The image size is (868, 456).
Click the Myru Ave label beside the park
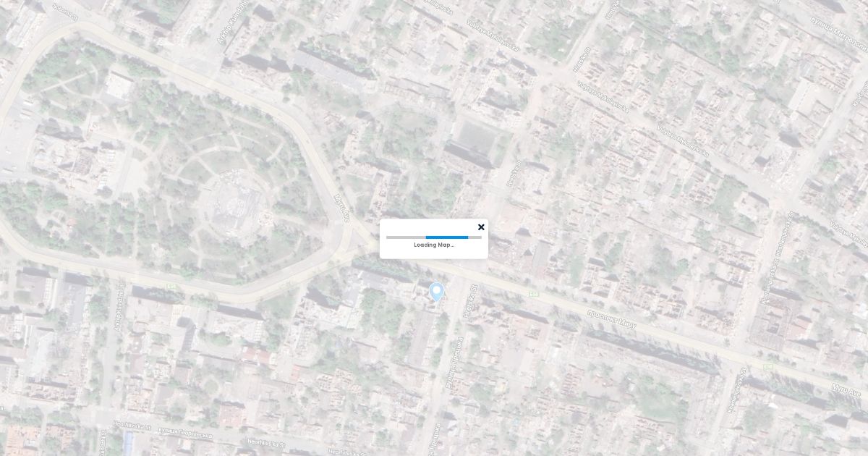[x=342, y=208]
